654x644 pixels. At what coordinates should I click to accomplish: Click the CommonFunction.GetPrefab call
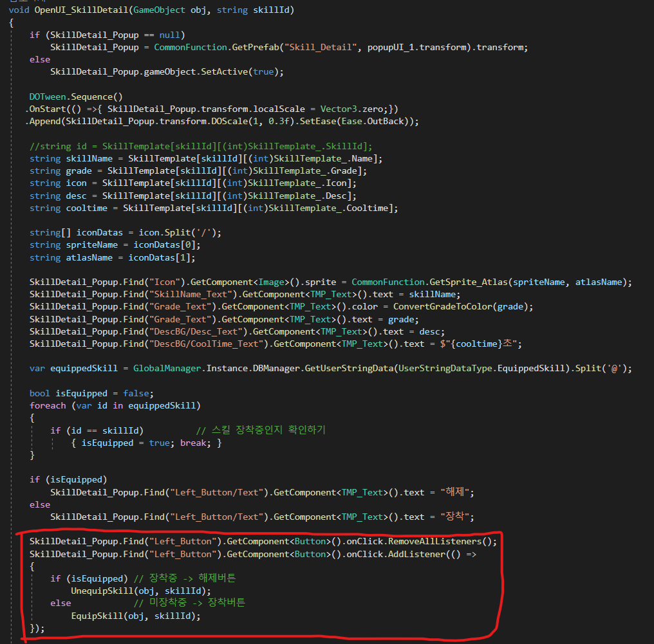216,47
